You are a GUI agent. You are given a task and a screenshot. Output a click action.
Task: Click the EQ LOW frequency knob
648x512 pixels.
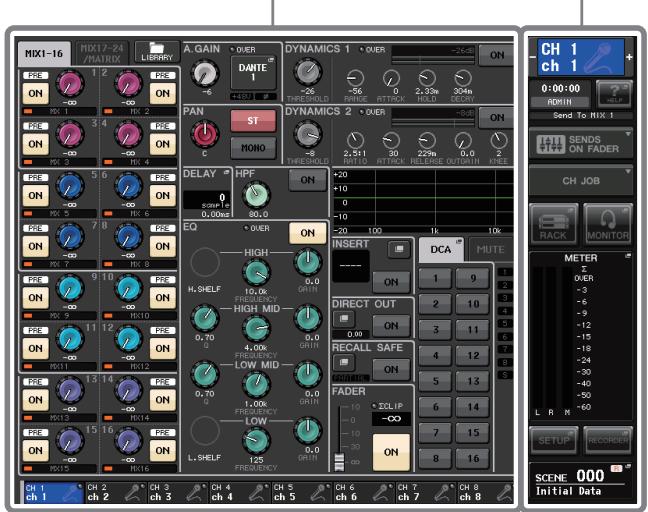(x=256, y=441)
